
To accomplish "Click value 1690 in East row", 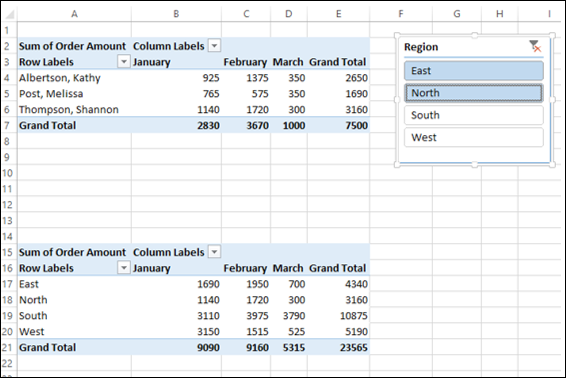I will click(x=208, y=284).
